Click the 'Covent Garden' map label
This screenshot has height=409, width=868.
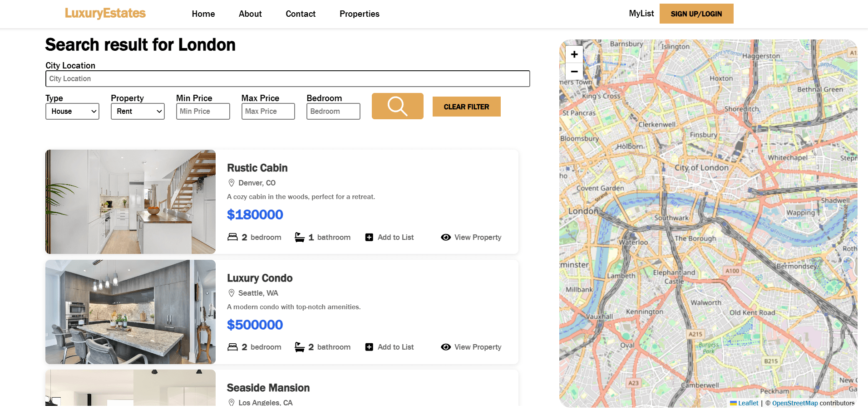click(x=600, y=188)
